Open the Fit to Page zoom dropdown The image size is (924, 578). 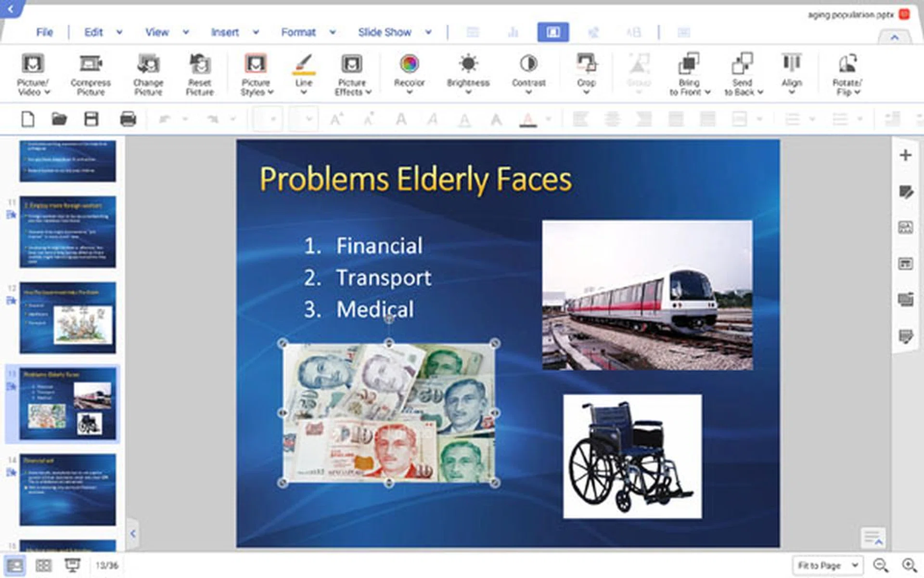pyautogui.click(x=828, y=565)
